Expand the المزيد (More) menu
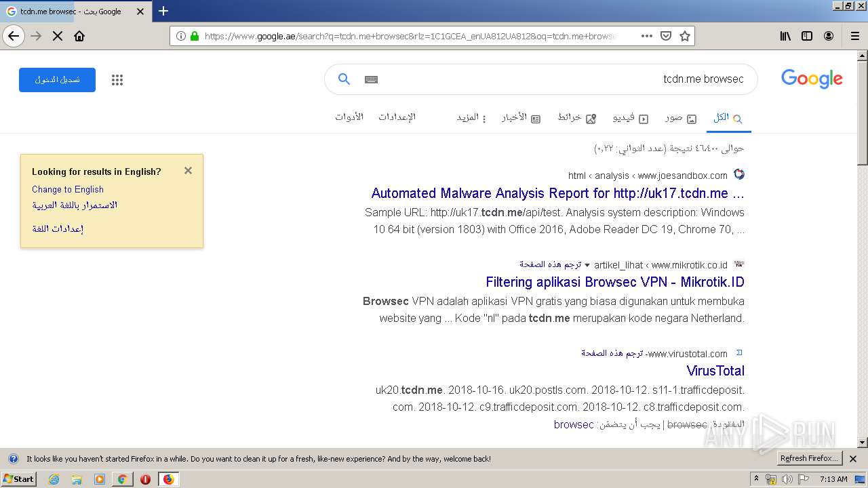 click(x=471, y=118)
